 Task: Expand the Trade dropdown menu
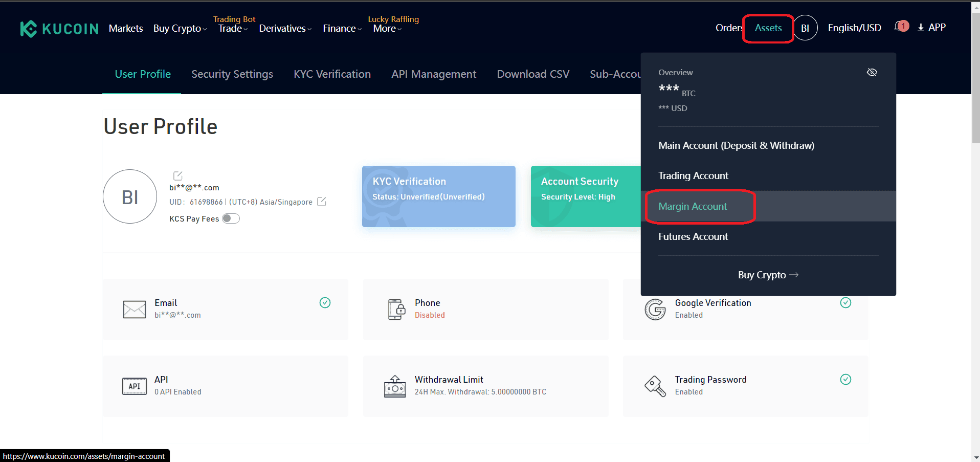click(x=233, y=29)
